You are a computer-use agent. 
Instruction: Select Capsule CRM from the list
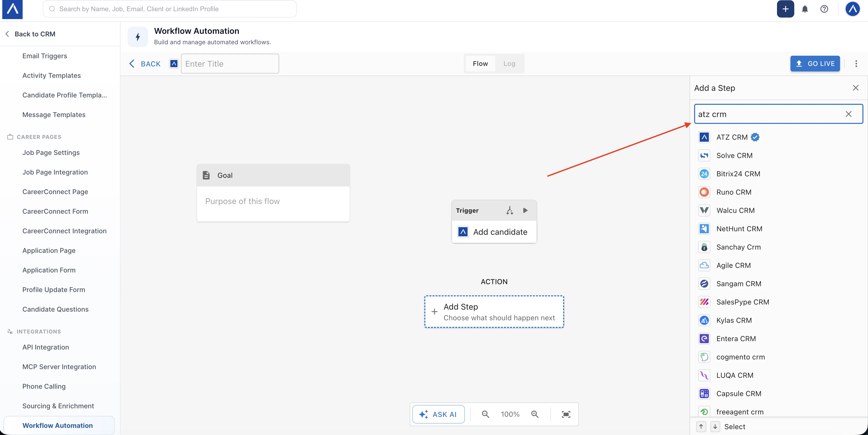point(779,394)
